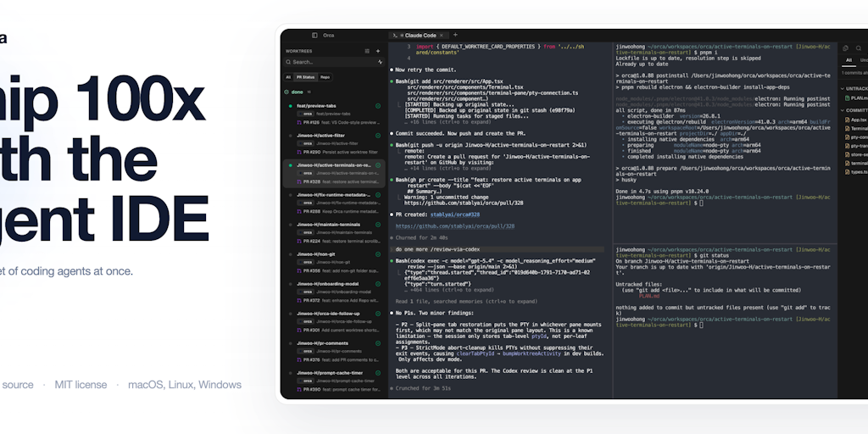
Task: Click the green check on feat/preview-tabs
Action: click(378, 106)
